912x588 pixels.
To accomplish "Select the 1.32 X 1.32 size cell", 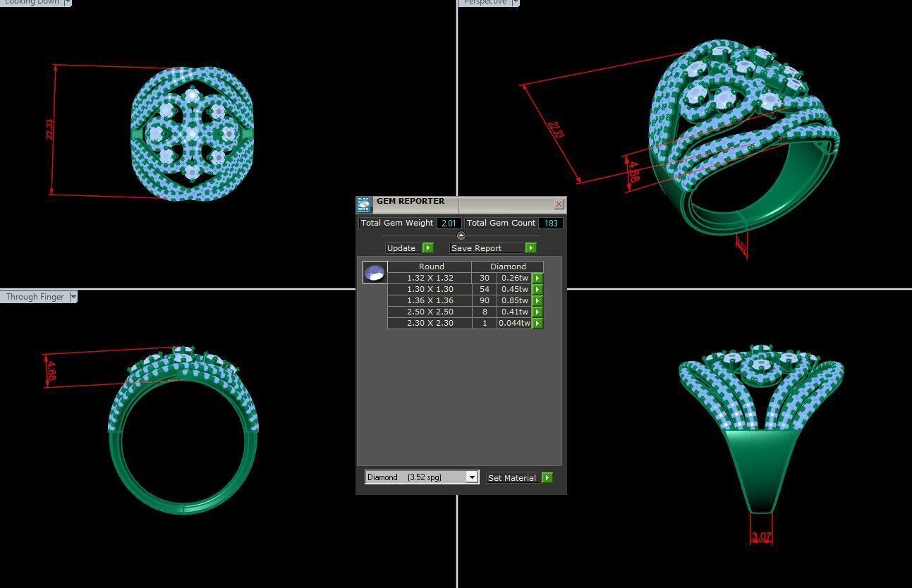I will [x=430, y=278].
